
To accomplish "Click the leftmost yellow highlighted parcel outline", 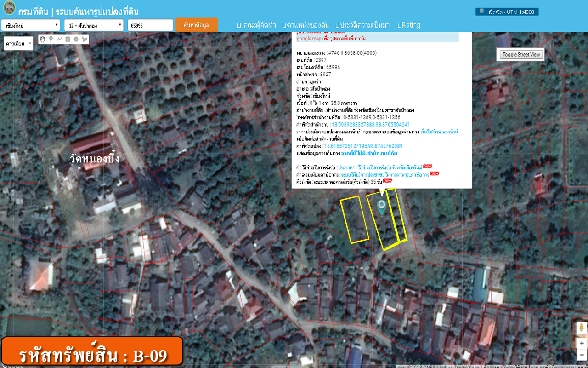I will [x=354, y=220].
